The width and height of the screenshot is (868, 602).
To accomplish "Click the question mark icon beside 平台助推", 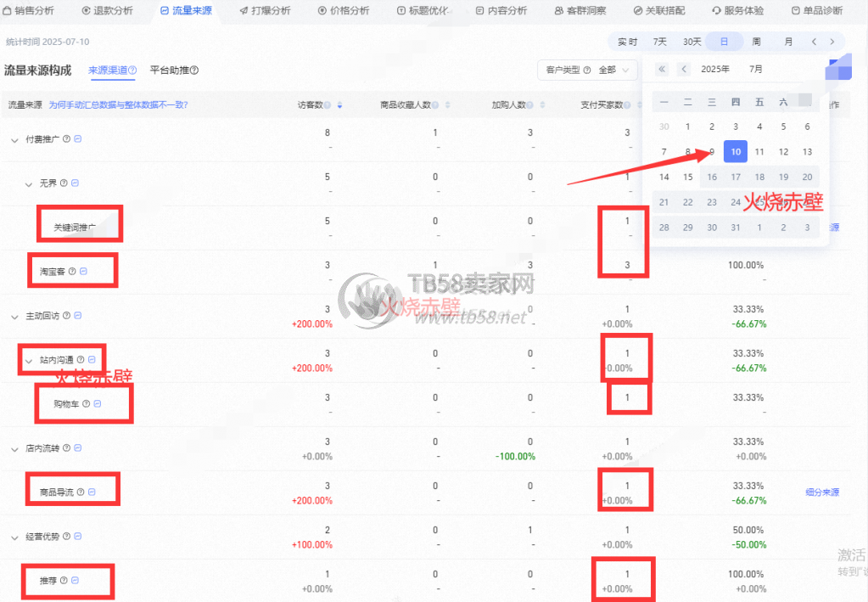I will tap(194, 70).
